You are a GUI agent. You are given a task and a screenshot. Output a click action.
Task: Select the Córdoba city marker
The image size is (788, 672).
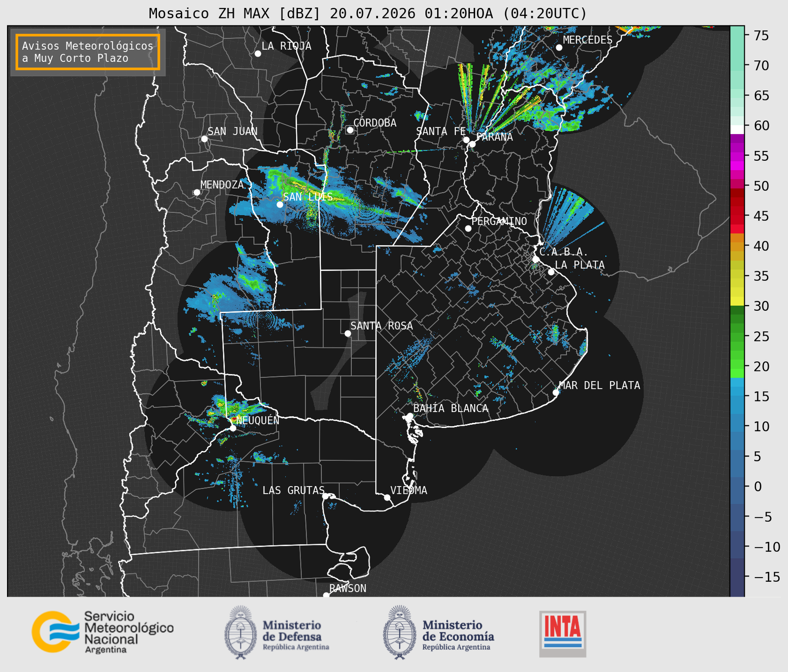(x=350, y=130)
